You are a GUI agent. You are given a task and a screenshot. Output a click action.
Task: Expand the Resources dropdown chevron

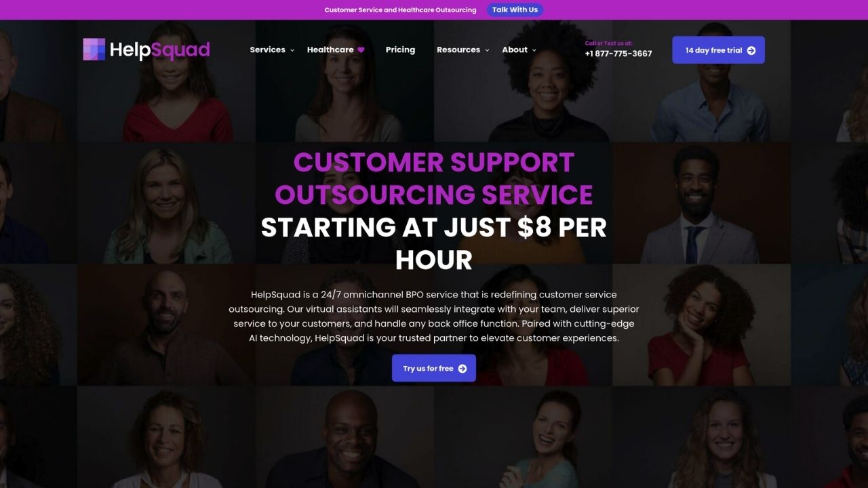click(x=487, y=50)
